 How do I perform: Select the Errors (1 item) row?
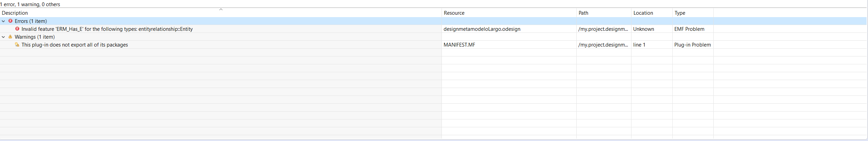pyautogui.click(x=433, y=21)
